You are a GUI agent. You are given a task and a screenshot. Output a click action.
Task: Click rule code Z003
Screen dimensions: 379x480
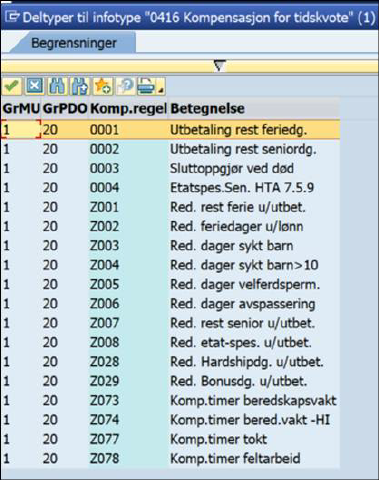[x=104, y=246]
